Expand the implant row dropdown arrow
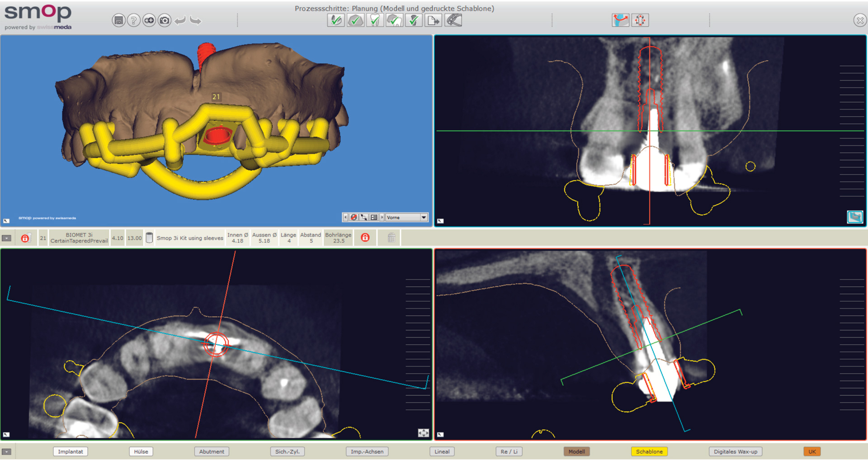868x460 pixels. coord(7,238)
